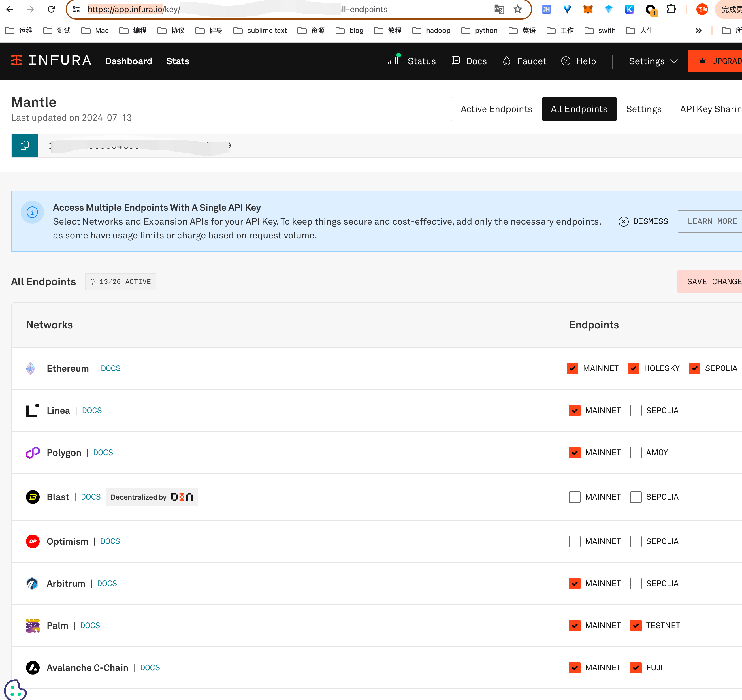Image resolution: width=742 pixels, height=700 pixels.
Task: Open the Polygon DOCS link
Action: click(103, 452)
